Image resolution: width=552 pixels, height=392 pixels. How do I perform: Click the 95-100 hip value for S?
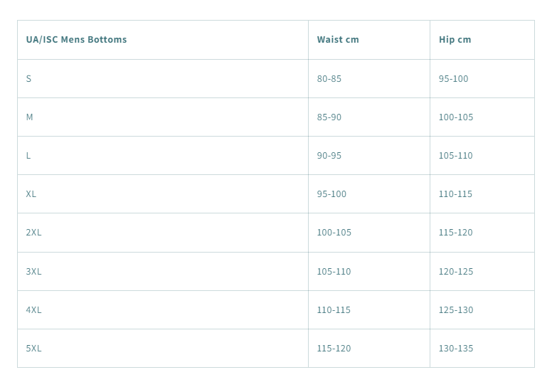tap(453, 78)
